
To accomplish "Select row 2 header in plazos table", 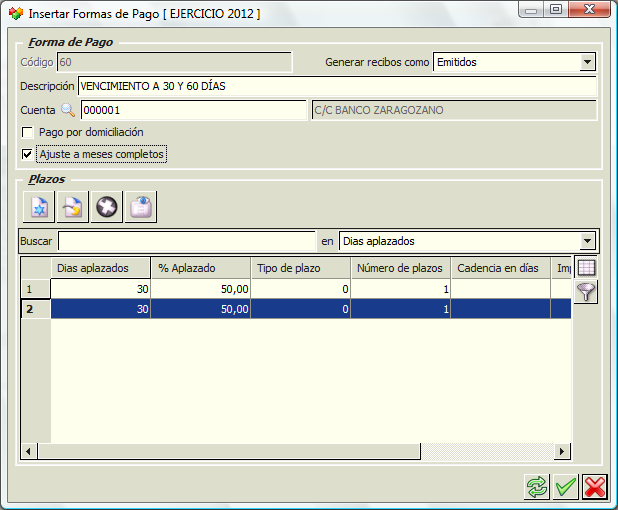I will coord(36,309).
